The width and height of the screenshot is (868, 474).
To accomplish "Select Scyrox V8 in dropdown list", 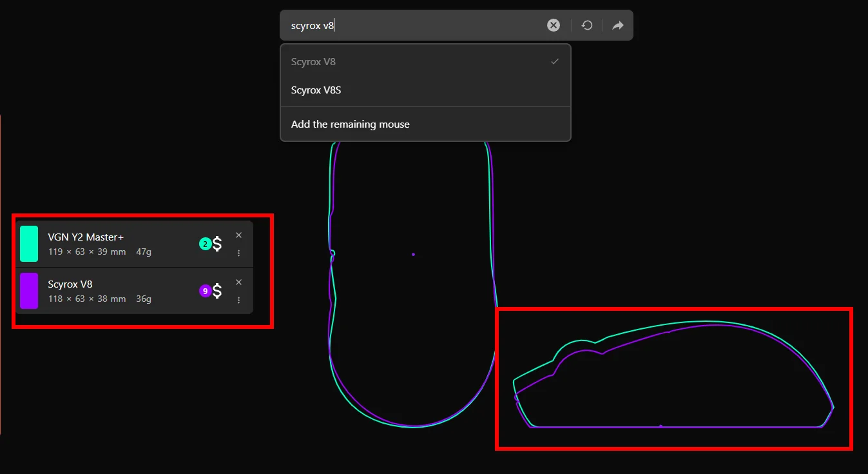I will pos(425,62).
